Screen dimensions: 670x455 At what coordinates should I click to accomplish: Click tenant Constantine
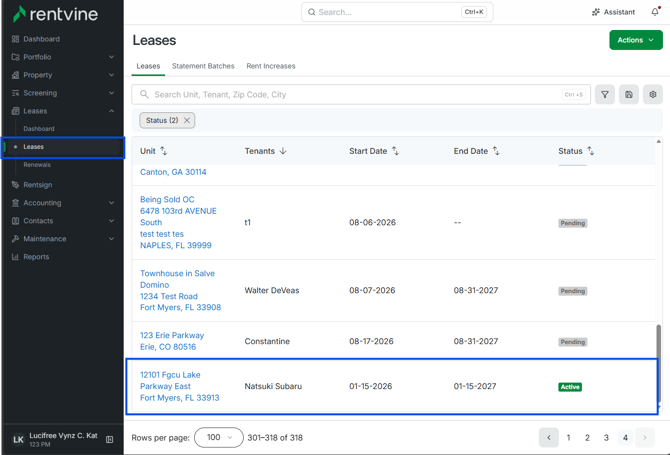point(267,341)
